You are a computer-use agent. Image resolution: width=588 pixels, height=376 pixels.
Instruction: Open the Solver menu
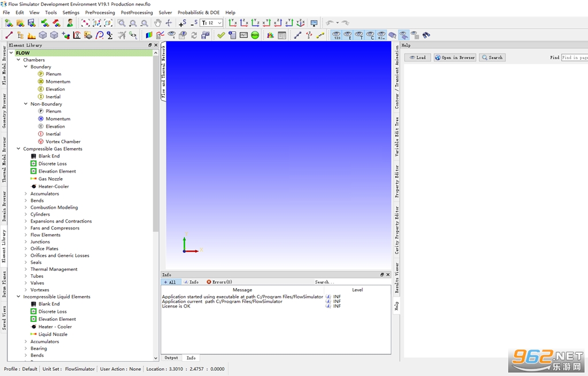tap(165, 13)
